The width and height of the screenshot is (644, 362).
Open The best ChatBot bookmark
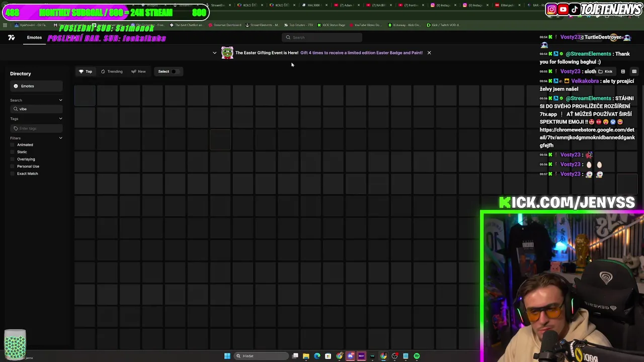point(187,25)
